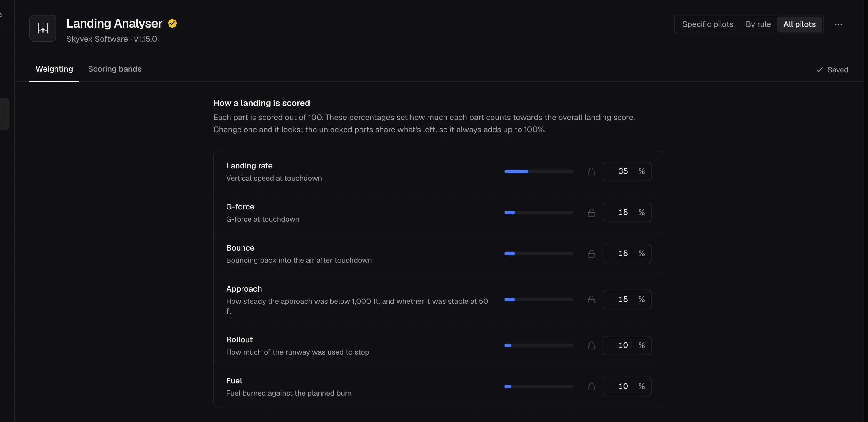This screenshot has width=868, height=422.
Task: Toggle the lock for G-force
Action: pyautogui.click(x=591, y=213)
